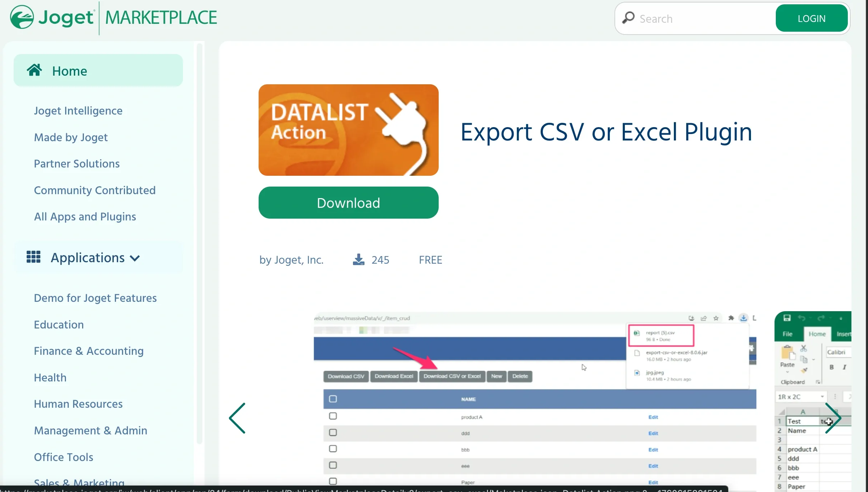
Task: Click the Joget logo icon
Action: (22, 17)
